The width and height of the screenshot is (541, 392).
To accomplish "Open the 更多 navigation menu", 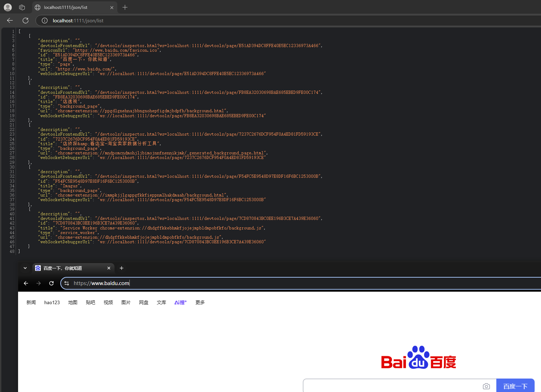I will tap(200, 302).
